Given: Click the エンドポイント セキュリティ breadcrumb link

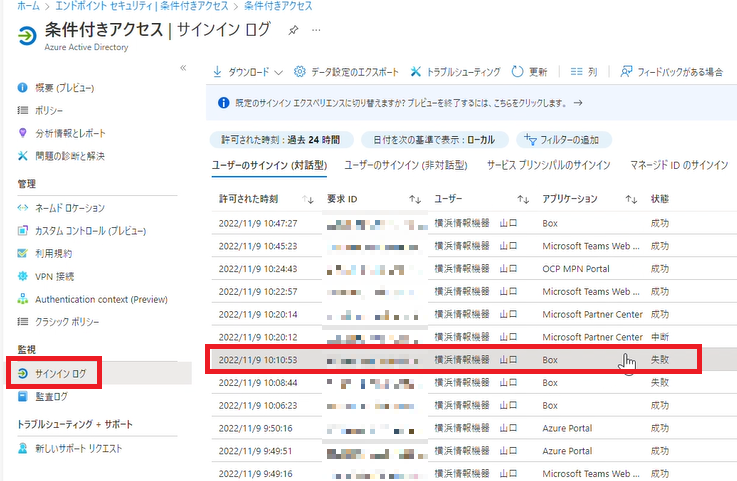Looking at the screenshot, I should pyautogui.click(x=103, y=6).
